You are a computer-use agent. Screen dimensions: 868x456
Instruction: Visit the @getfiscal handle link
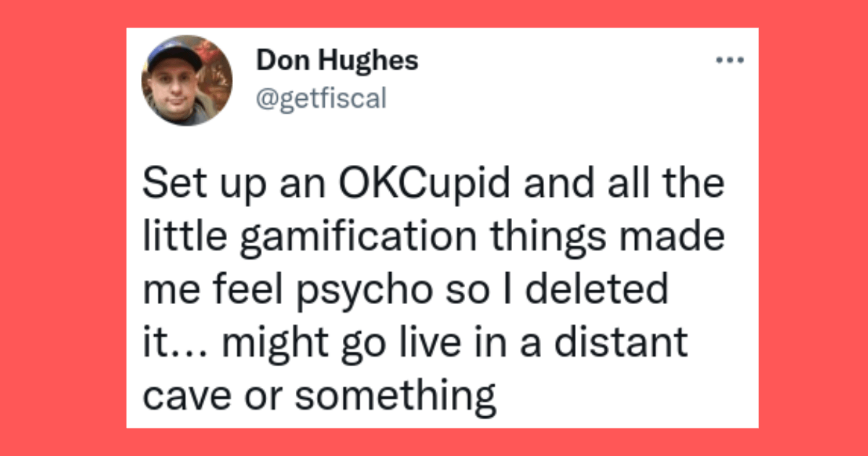coord(322,97)
